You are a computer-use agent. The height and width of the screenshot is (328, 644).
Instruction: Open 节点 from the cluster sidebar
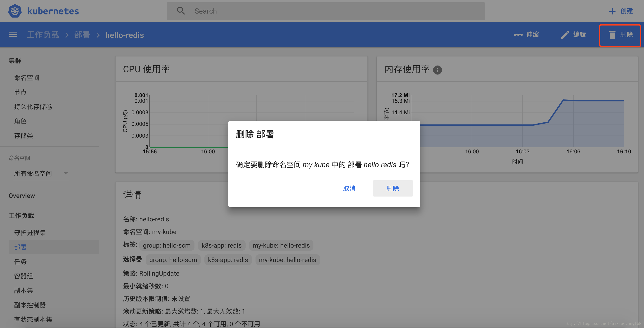(21, 92)
